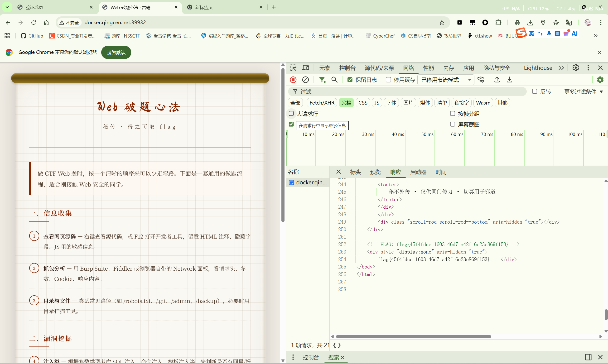Screen dimensions: 608x364
Task: Open the 已停用节流模式 throttling dropdown
Action: pos(446,80)
